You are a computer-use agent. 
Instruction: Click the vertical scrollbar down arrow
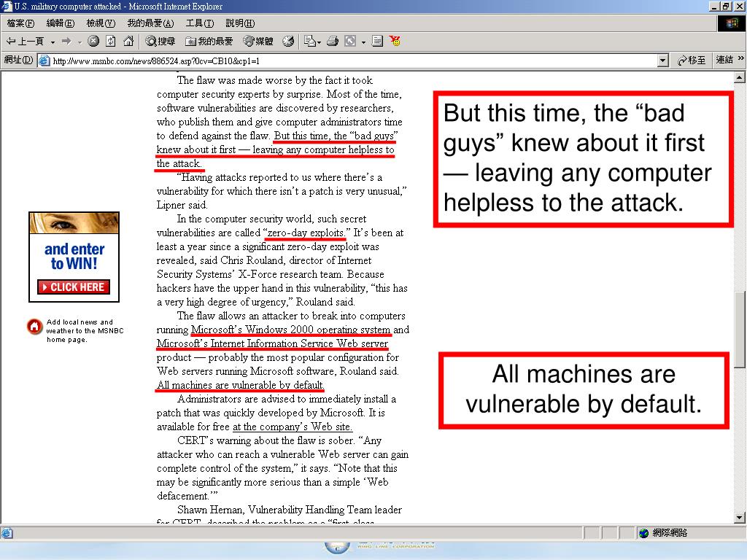click(740, 518)
